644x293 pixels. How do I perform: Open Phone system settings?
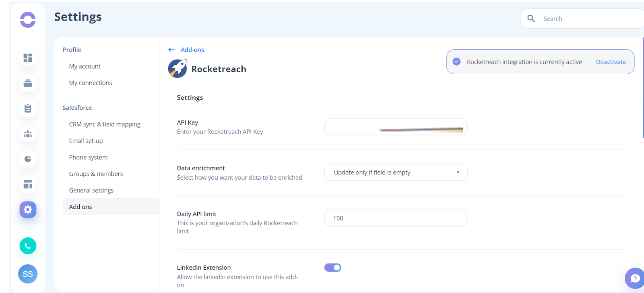pyautogui.click(x=88, y=157)
